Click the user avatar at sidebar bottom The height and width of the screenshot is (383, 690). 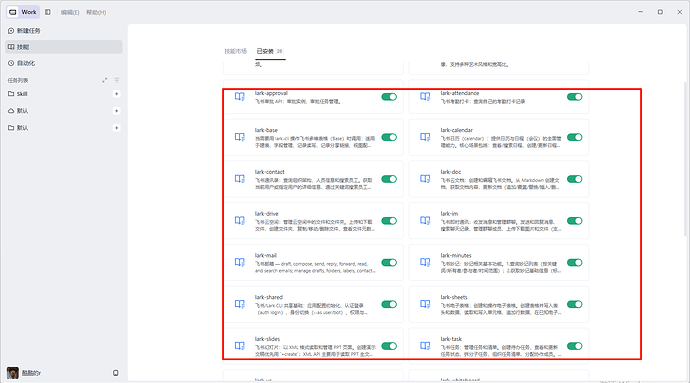[13, 373]
